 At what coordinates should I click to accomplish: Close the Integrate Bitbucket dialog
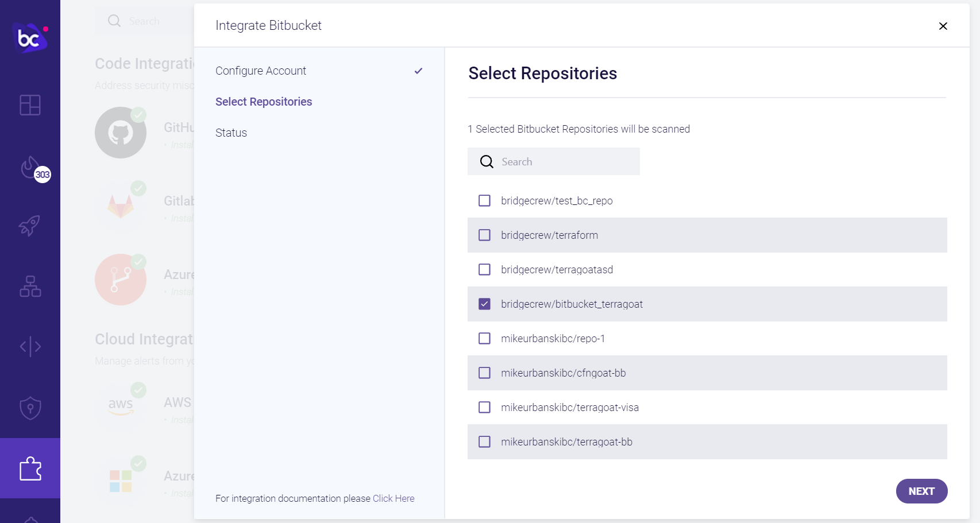coord(943,26)
